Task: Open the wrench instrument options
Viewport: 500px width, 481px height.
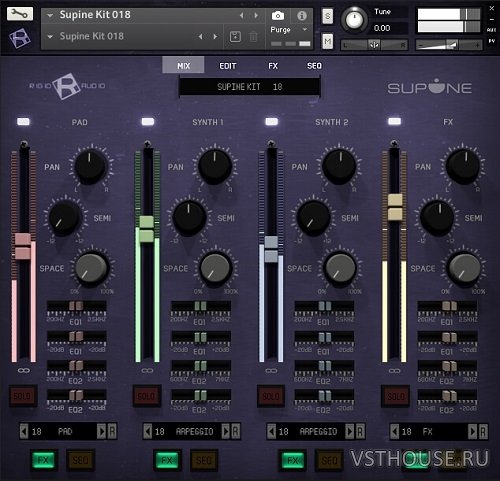Action: (20, 14)
